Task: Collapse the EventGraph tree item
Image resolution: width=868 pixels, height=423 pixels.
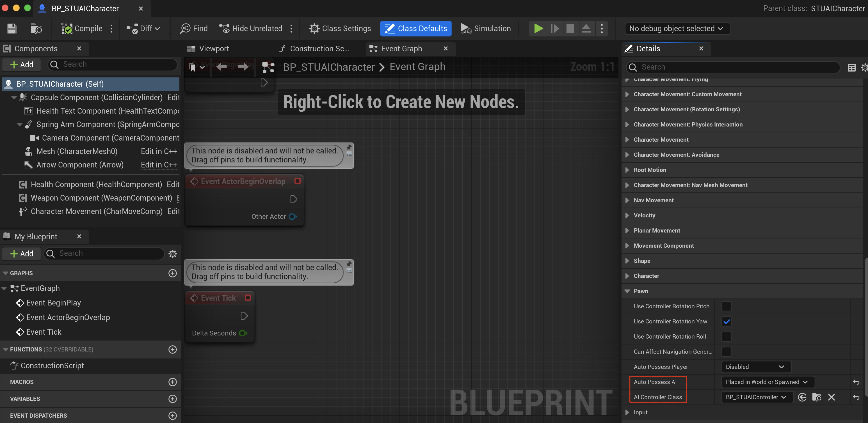Action: click(x=4, y=288)
